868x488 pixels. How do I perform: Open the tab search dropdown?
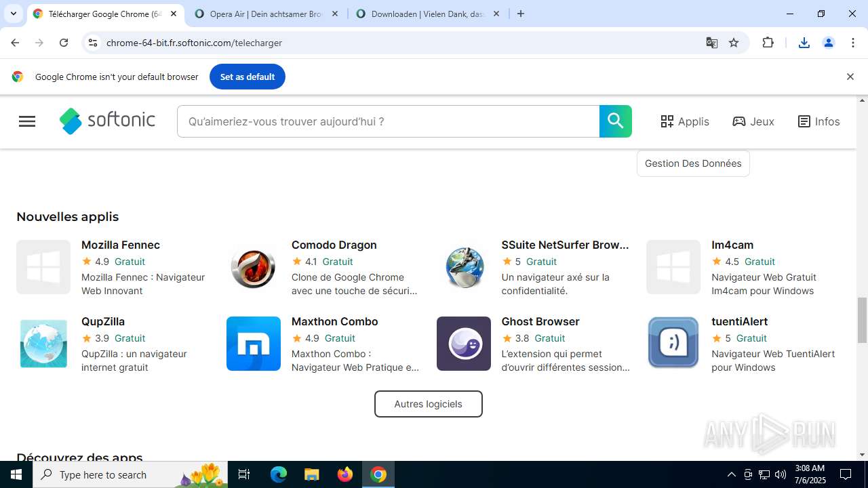pos(13,14)
